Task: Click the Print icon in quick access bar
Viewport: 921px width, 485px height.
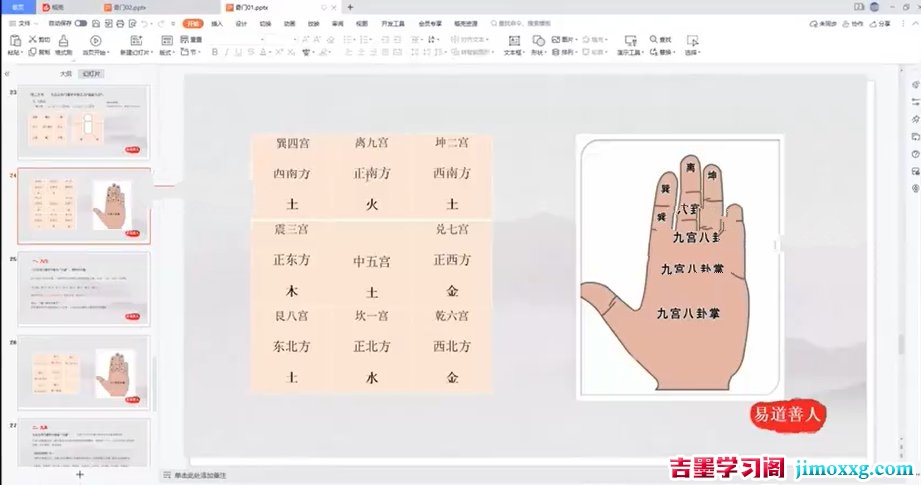Action: (x=120, y=23)
